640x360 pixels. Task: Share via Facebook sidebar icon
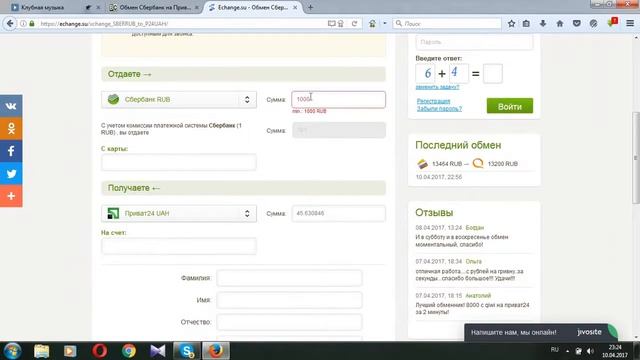(x=11, y=151)
